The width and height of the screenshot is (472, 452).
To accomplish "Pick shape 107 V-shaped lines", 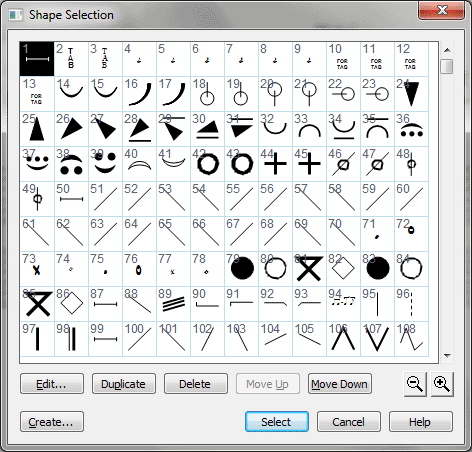I will [377, 339].
